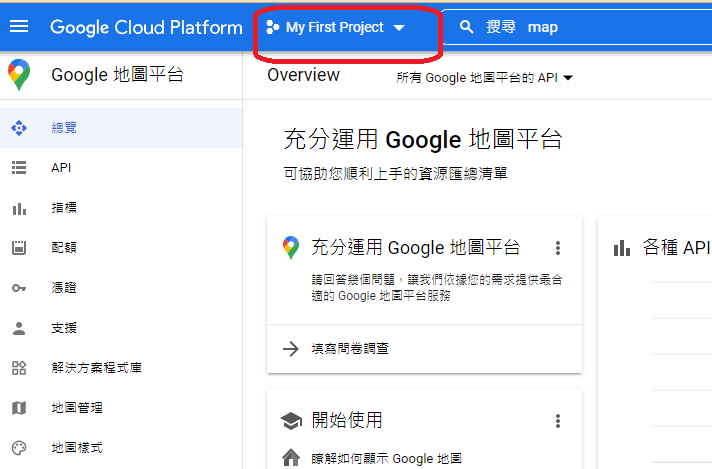Image resolution: width=712 pixels, height=469 pixels.
Task: Select 憑證 menu item in sidebar
Action: click(x=64, y=288)
